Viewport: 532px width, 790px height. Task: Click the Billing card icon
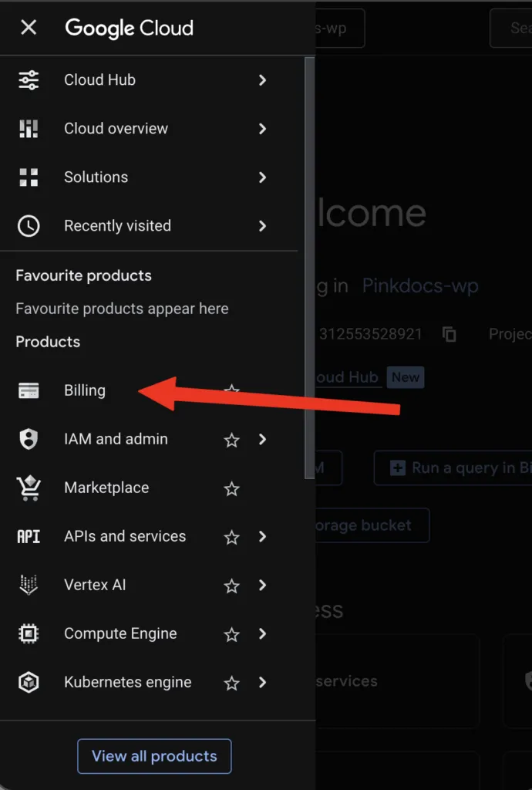click(29, 391)
